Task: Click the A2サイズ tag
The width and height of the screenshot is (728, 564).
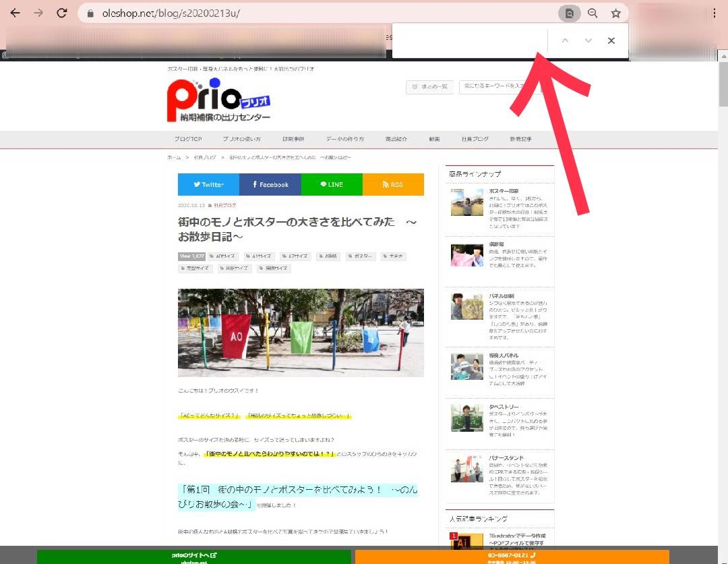Action: 296,256
